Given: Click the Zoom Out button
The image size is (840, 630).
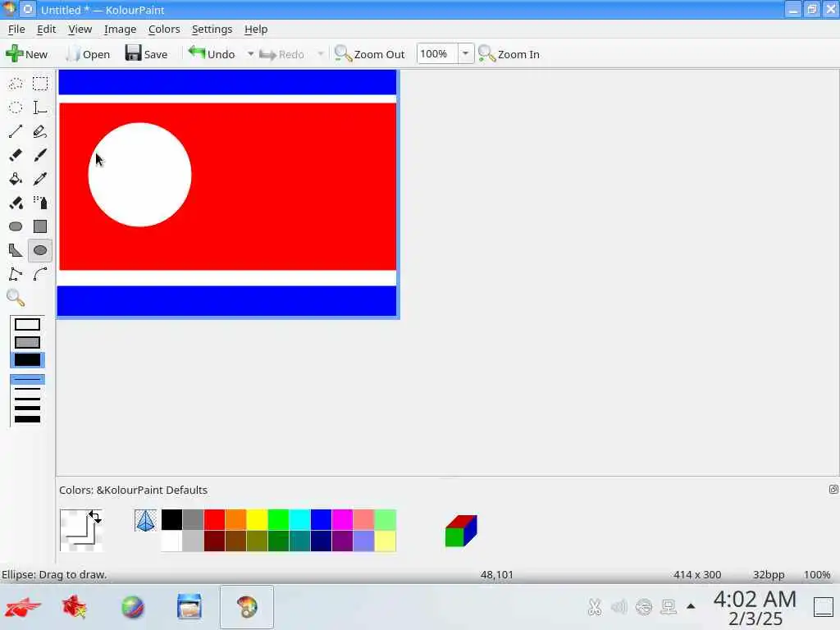Looking at the screenshot, I should (x=370, y=54).
